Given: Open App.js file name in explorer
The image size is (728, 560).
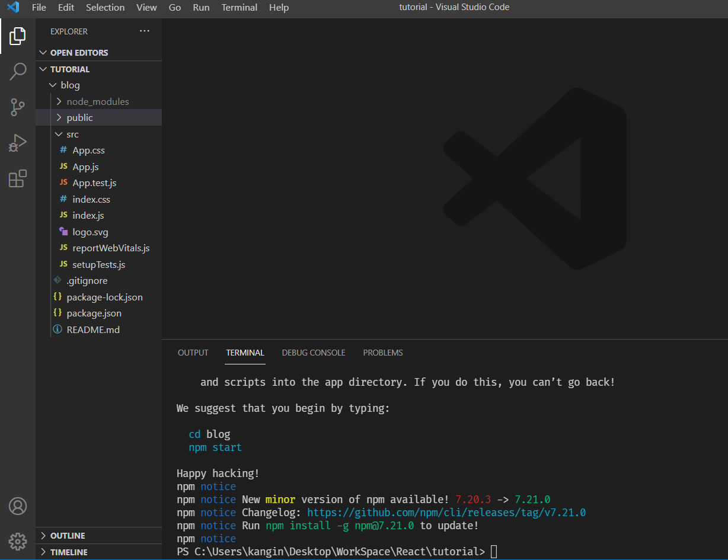Looking at the screenshot, I should [x=85, y=167].
